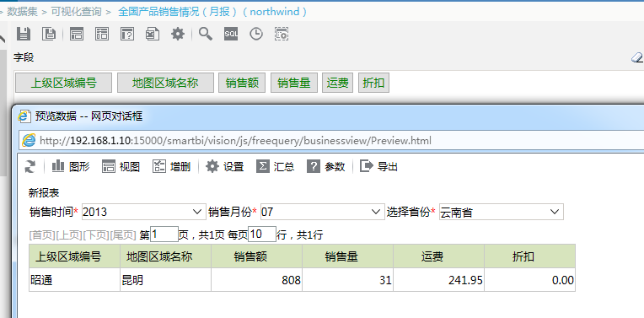Expand the 选择省份 云南省 dropdown
Screen dimensions: 644x318
pyautogui.click(x=555, y=213)
